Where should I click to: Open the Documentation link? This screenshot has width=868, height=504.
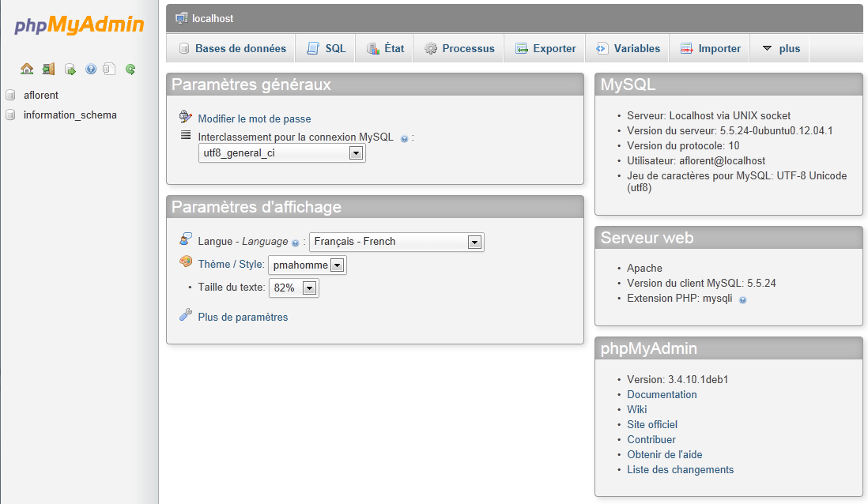pos(662,394)
